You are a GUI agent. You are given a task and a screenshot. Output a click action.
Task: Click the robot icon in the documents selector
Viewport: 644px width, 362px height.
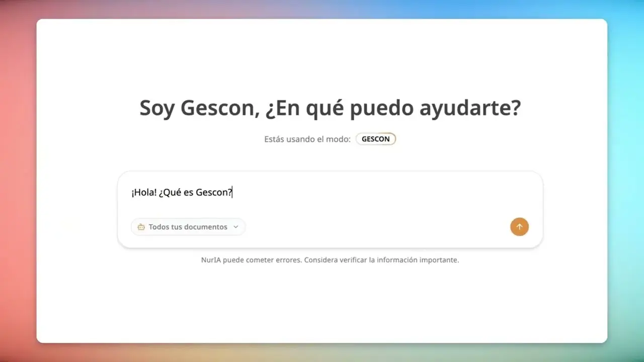[x=141, y=227]
